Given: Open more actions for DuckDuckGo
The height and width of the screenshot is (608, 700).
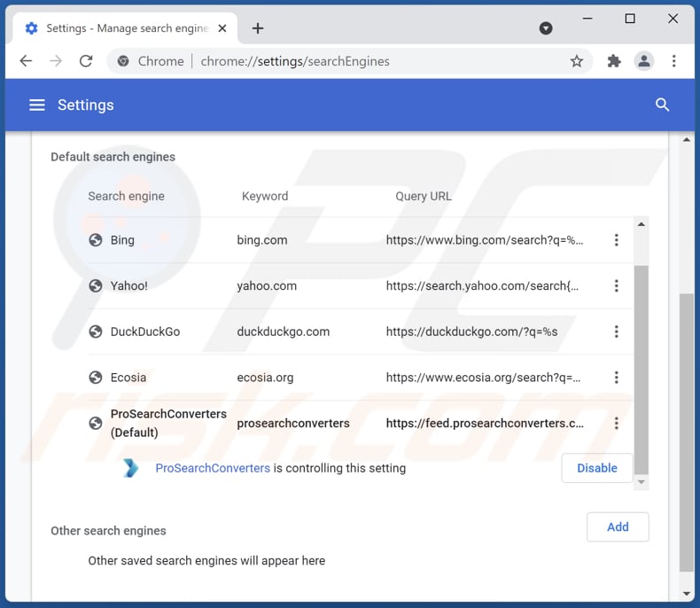Looking at the screenshot, I should pyautogui.click(x=616, y=331).
